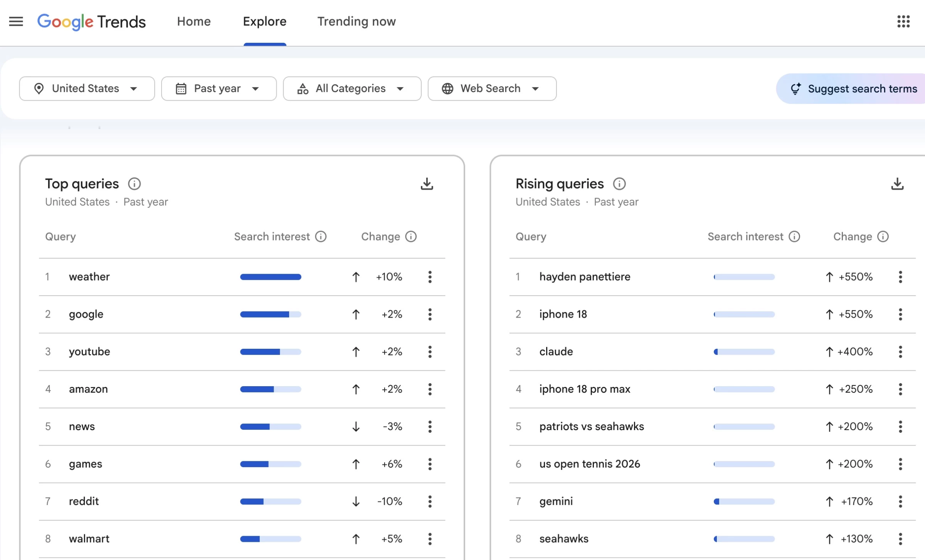Screen dimensions: 925x560
Task: Download the Rising queries data
Action: [x=897, y=184]
